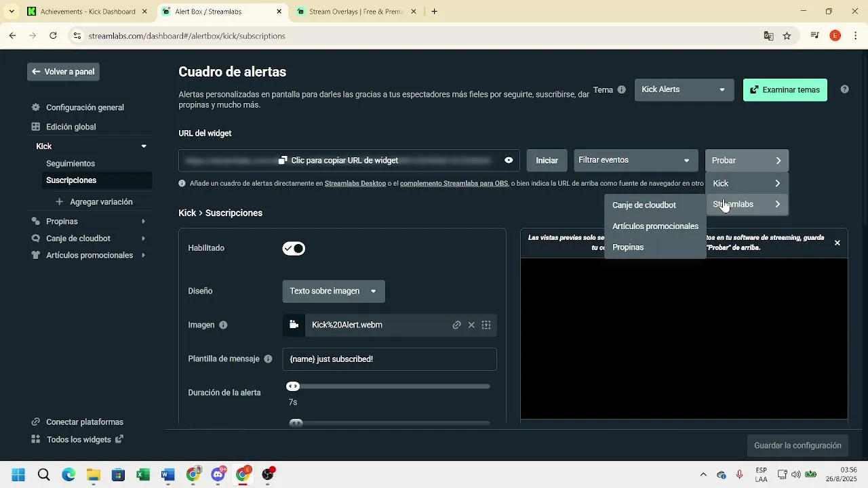The height and width of the screenshot is (488, 868).
Task: Expand Artículos promocionales sidebar arrow
Action: (x=143, y=256)
